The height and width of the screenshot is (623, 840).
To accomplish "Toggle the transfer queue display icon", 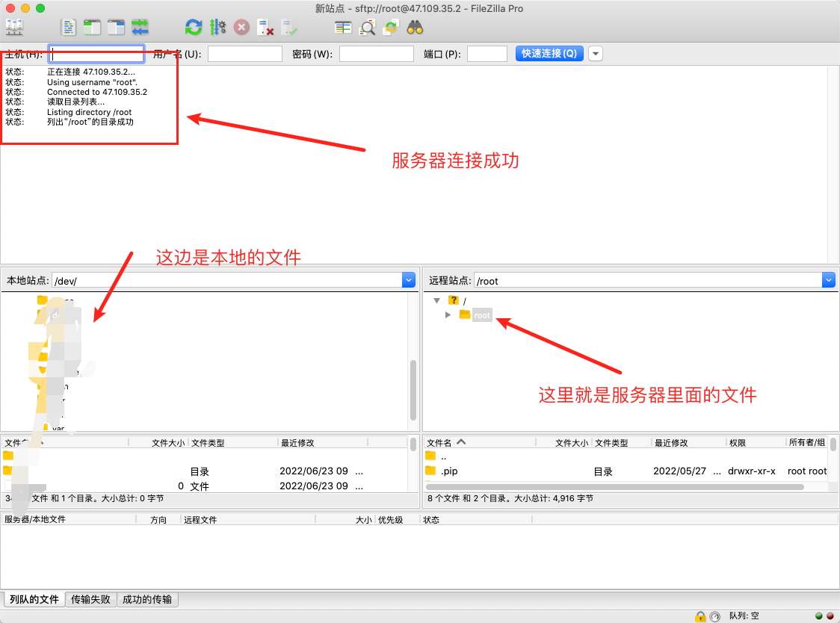I will point(140,27).
